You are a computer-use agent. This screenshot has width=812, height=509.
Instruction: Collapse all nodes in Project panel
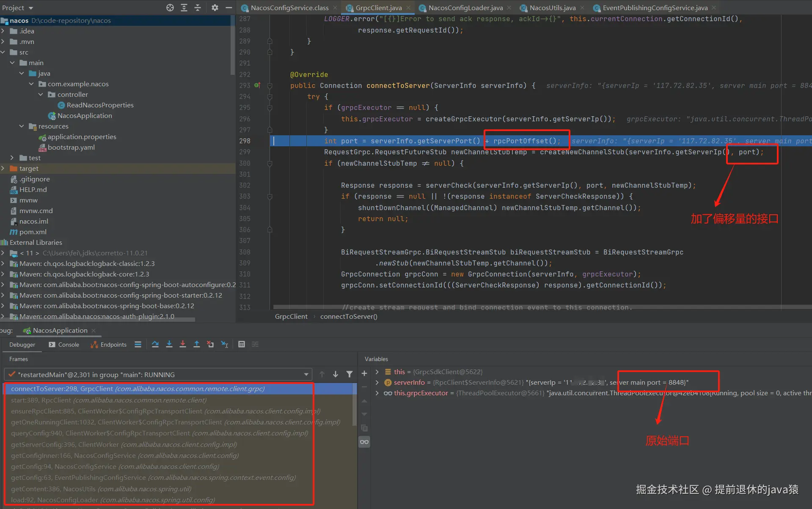[x=198, y=8]
